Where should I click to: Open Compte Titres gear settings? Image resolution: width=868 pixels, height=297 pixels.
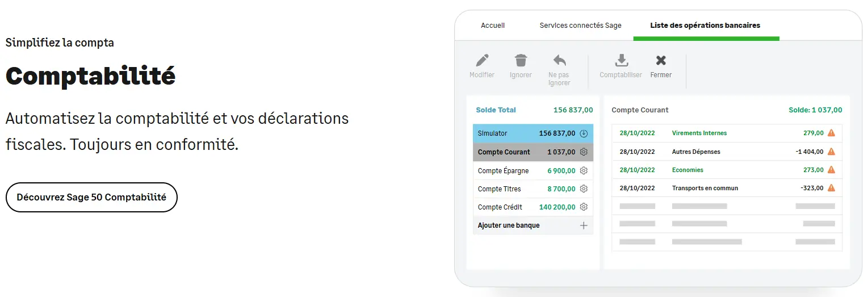[x=584, y=189]
